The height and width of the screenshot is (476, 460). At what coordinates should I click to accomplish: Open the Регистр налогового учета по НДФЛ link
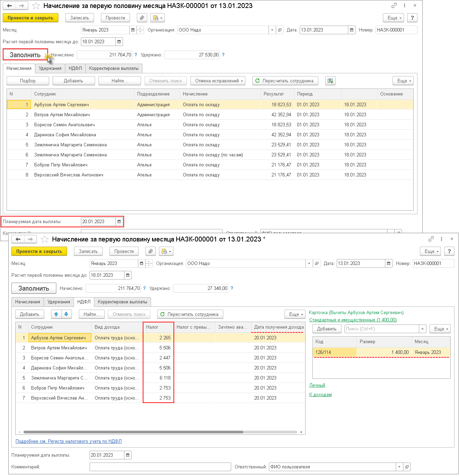tap(68, 441)
